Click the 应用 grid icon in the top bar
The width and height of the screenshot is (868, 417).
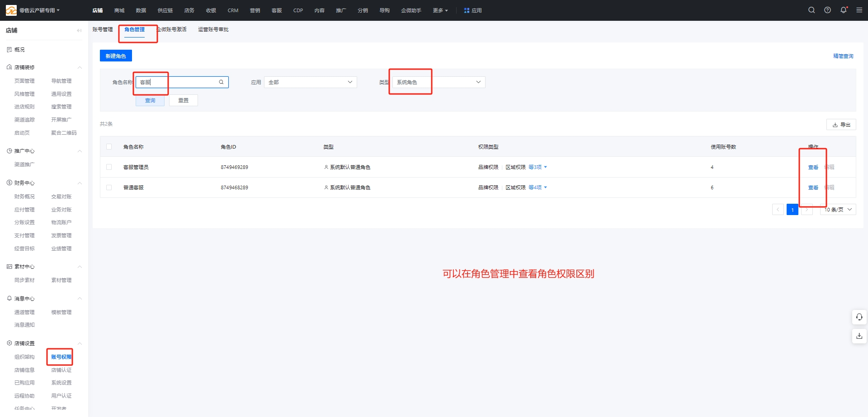coord(467,10)
